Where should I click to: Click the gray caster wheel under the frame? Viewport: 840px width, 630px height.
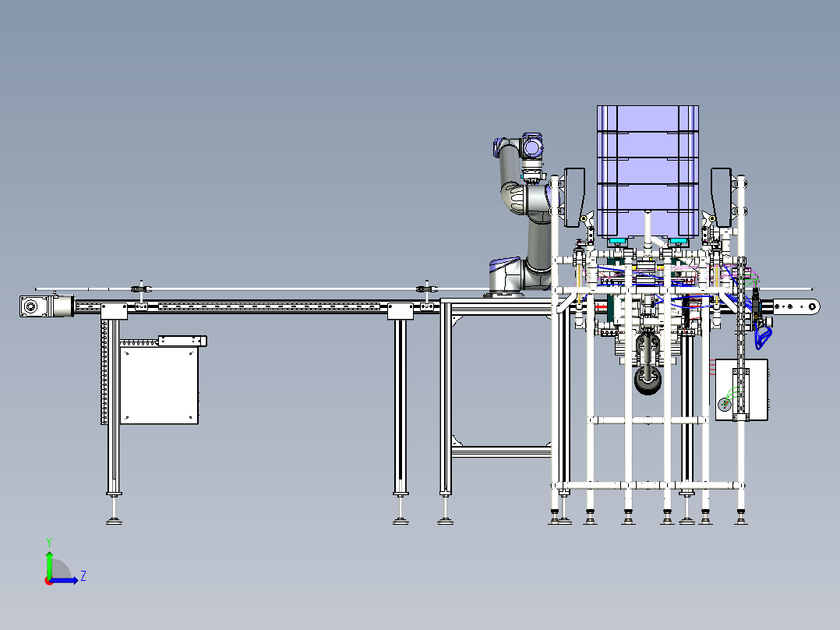coord(647,380)
